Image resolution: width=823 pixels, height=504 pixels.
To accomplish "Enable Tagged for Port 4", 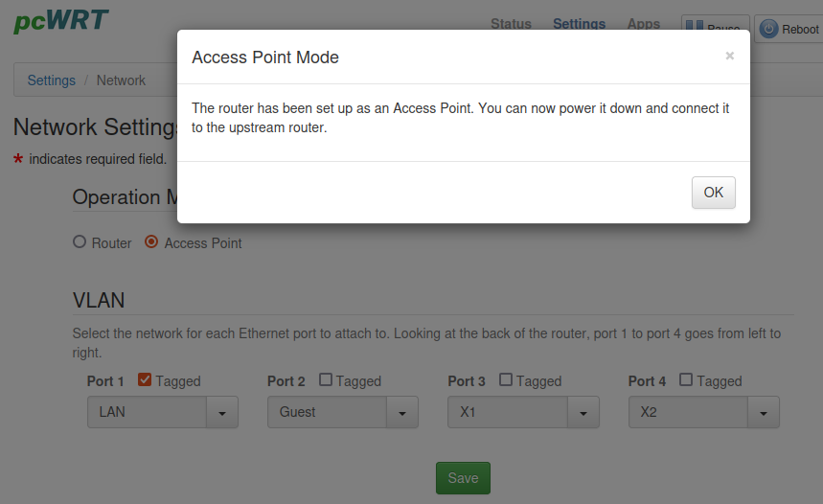I will pyautogui.click(x=686, y=380).
